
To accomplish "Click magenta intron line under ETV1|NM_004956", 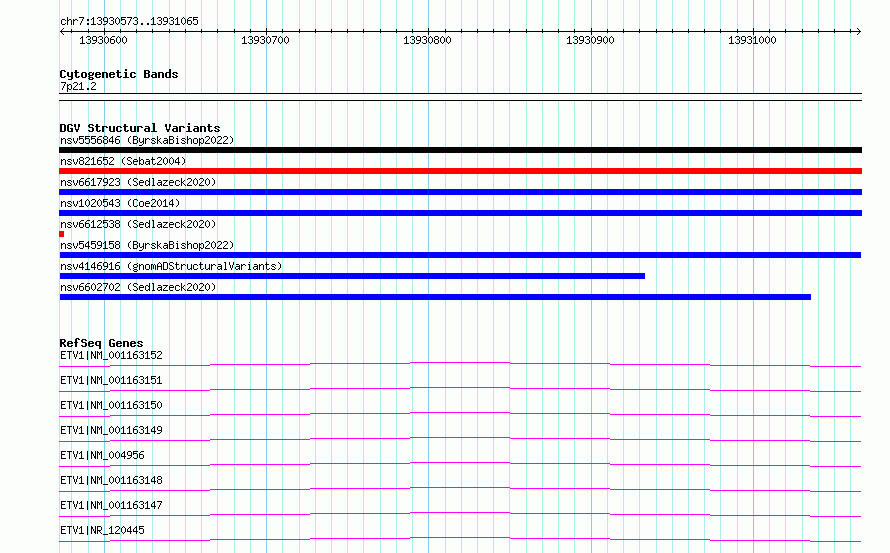I will coord(460,463).
